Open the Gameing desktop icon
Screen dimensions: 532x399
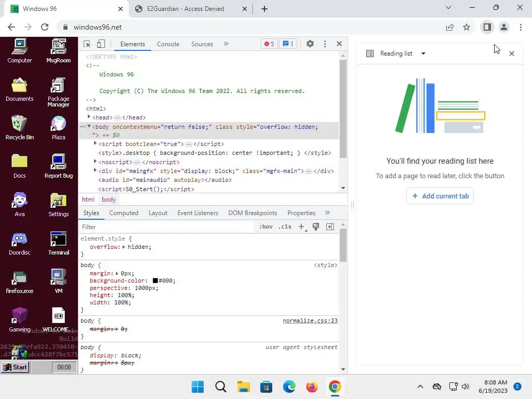click(x=19, y=320)
